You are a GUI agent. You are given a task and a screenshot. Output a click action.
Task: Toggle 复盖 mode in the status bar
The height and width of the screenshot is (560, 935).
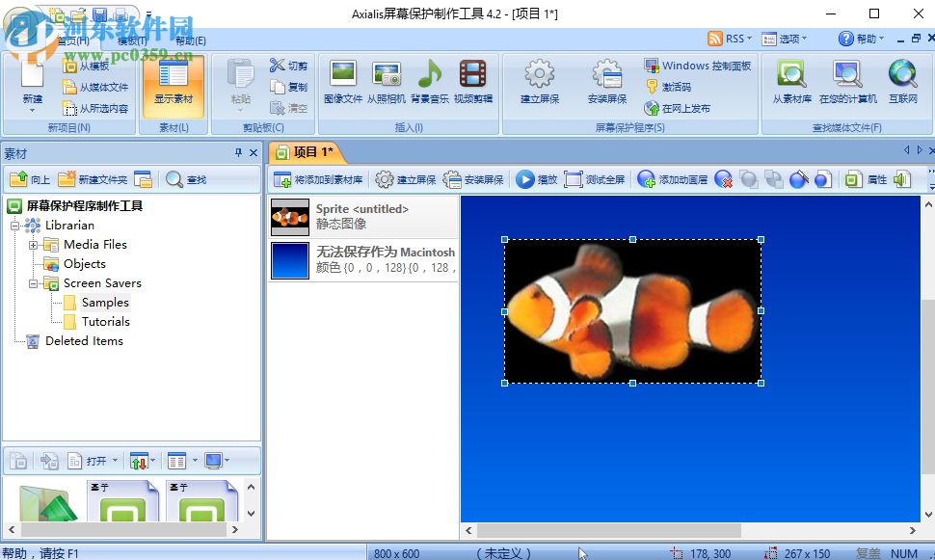click(868, 554)
